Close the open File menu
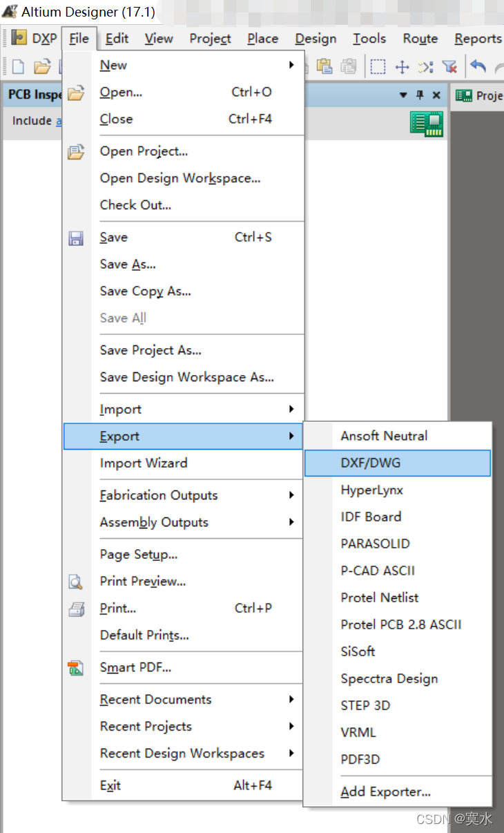The image size is (504, 833). tap(79, 39)
